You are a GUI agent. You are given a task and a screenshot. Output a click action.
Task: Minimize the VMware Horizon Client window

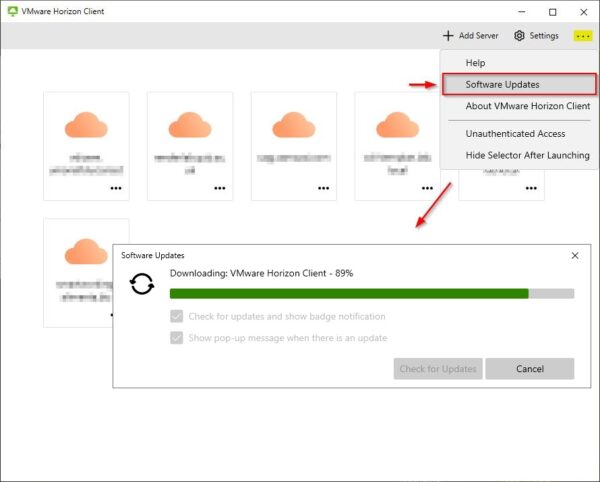[521, 12]
